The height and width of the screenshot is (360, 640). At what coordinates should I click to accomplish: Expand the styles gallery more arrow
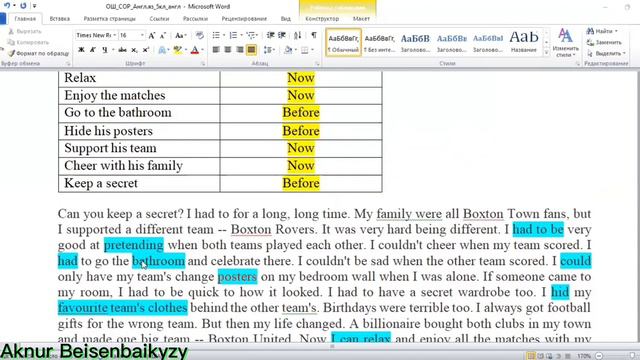(x=546, y=53)
